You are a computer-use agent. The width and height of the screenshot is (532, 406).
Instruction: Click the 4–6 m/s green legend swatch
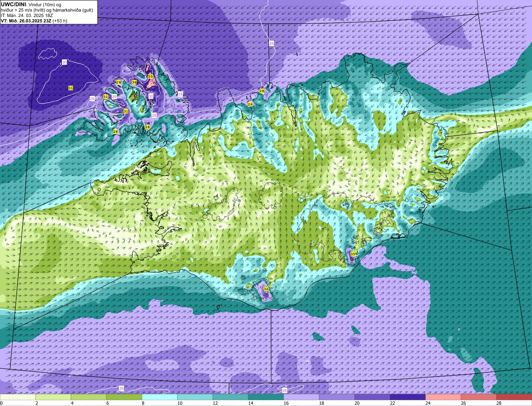point(89,397)
